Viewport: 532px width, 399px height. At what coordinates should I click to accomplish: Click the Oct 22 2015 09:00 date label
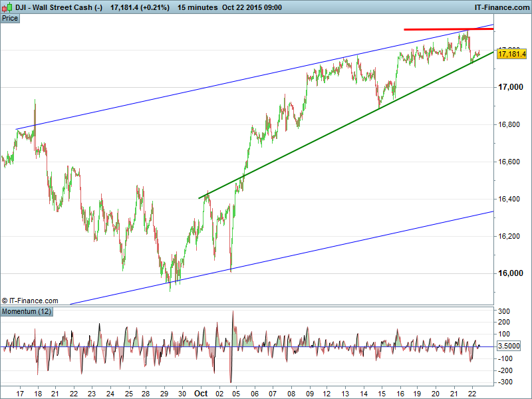(252, 7)
